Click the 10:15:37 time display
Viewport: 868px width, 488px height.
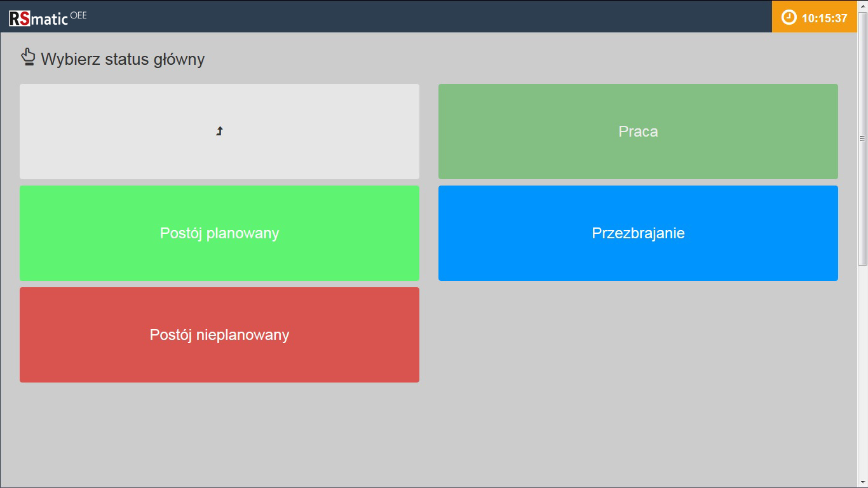[824, 18]
